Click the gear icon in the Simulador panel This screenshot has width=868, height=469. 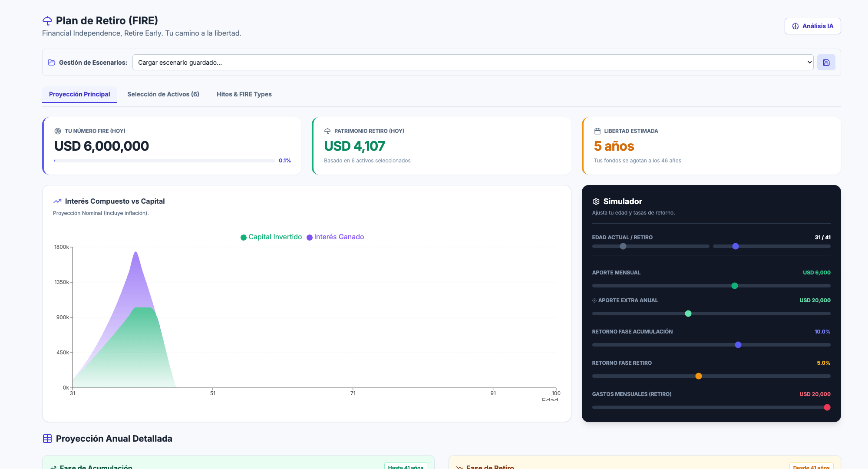[x=595, y=201]
